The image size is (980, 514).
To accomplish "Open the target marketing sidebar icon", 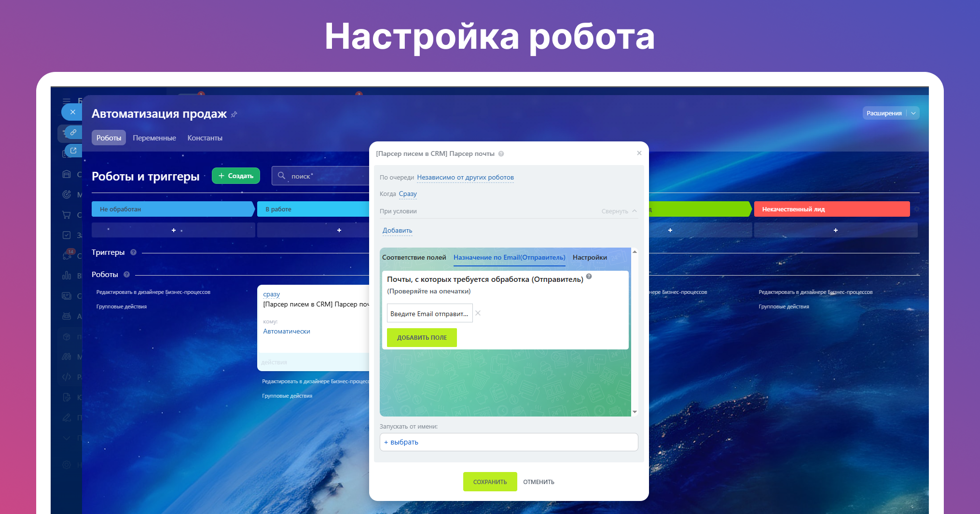I will click(67, 194).
